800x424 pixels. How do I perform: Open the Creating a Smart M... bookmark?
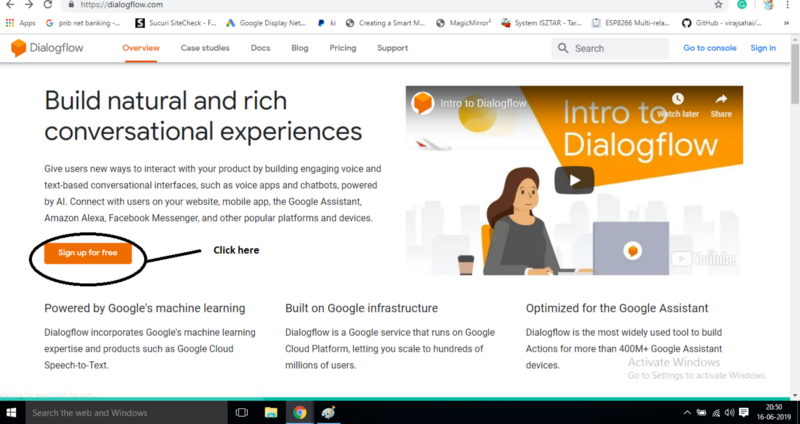point(385,23)
